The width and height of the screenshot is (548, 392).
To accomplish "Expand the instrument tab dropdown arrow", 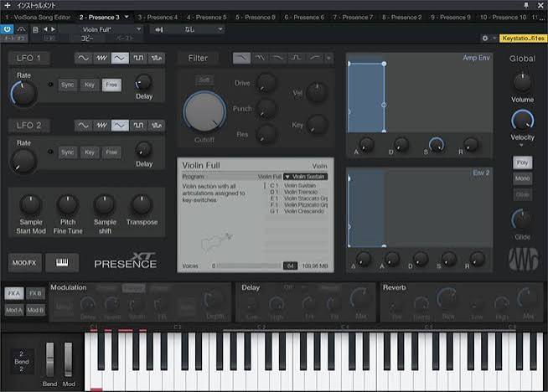I will [x=127, y=17].
